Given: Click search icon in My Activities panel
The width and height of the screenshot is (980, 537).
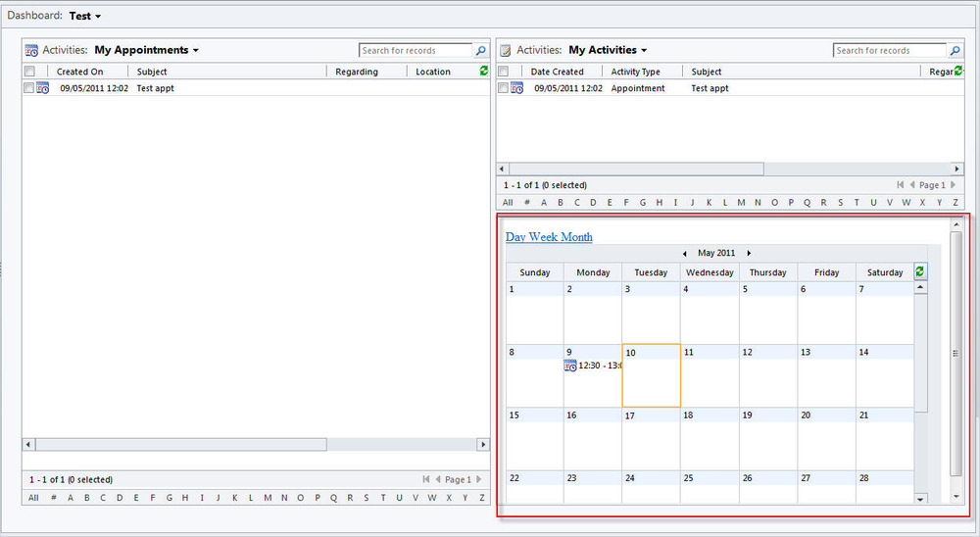Looking at the screenshot, I should 955,51.
